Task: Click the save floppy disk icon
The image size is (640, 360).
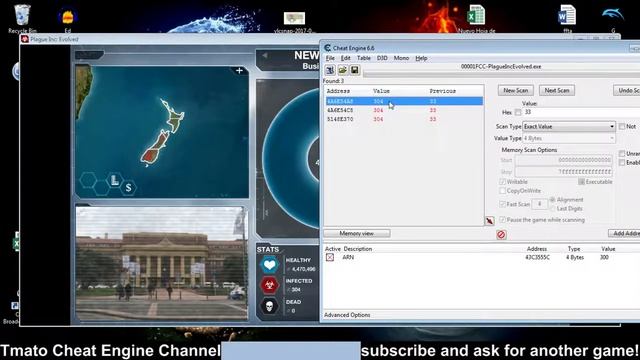Action: (x=355, y=70)
